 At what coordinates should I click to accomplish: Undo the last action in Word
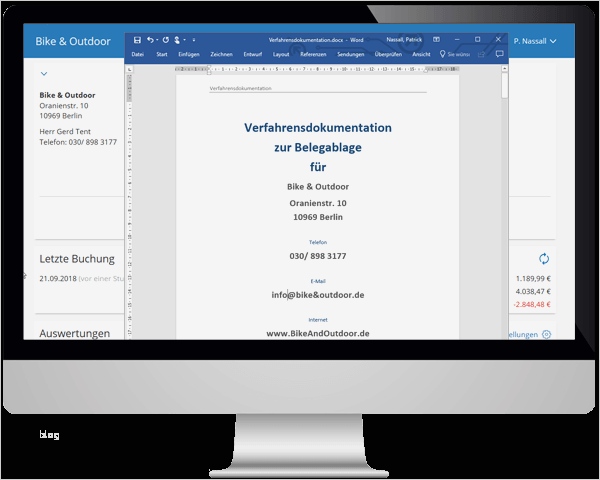click(150, 40)
